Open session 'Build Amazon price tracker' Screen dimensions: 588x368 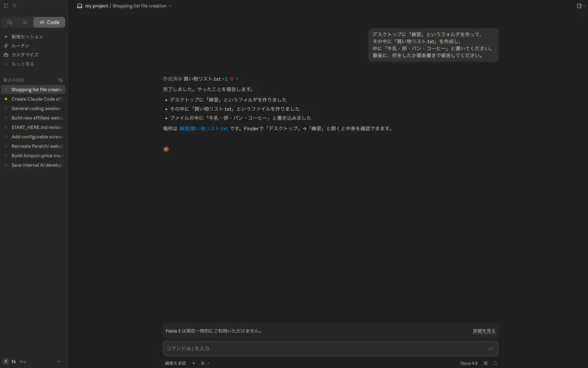point(33,155)
